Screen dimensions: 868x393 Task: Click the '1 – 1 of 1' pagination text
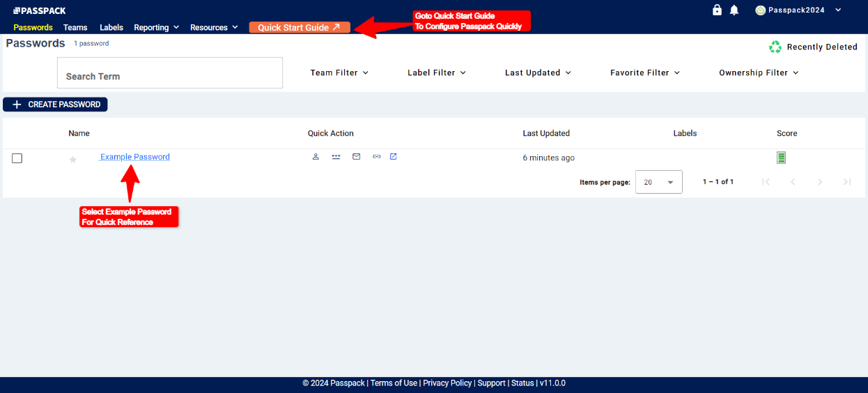(x=718, y=182)
